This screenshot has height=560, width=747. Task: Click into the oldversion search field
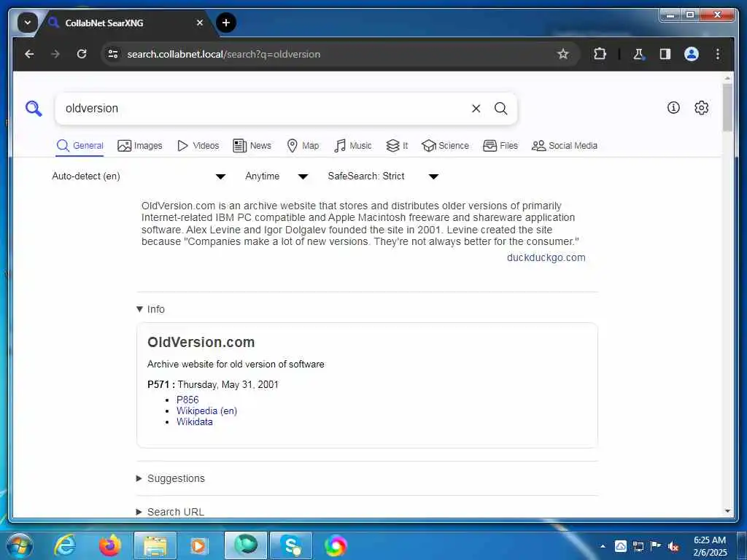pos(264,109)
